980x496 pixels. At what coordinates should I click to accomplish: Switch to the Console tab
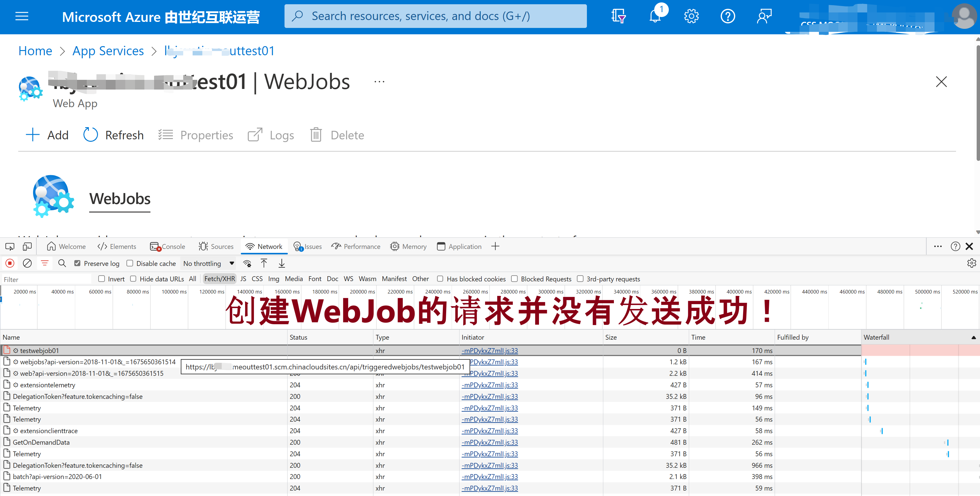[x=168, y=247]
